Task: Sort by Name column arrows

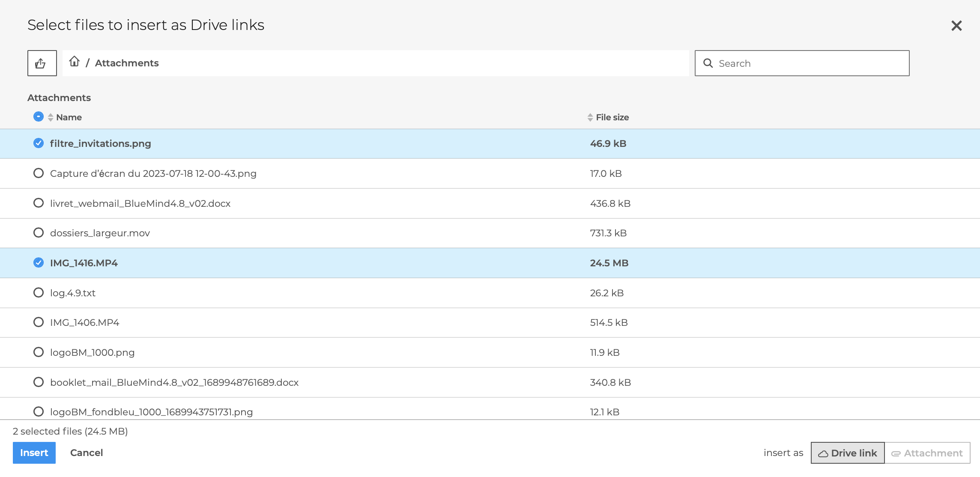Action: tap(51, 117)
